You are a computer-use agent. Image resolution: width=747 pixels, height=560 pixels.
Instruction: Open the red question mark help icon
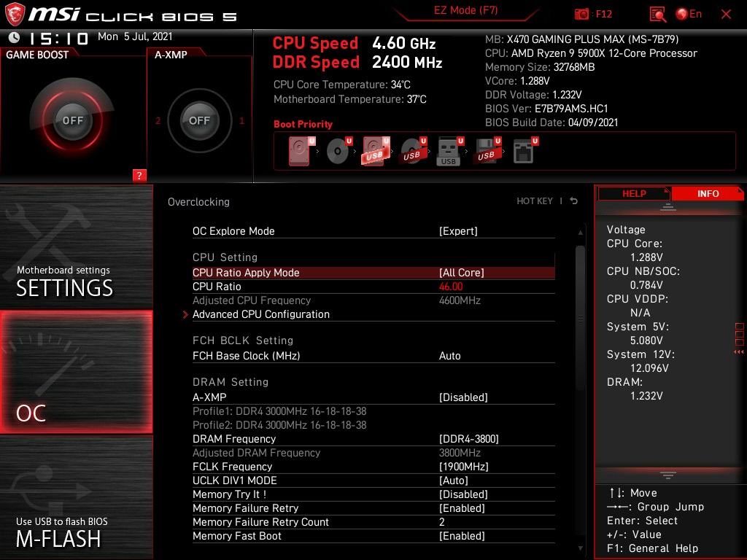[139, 175]
